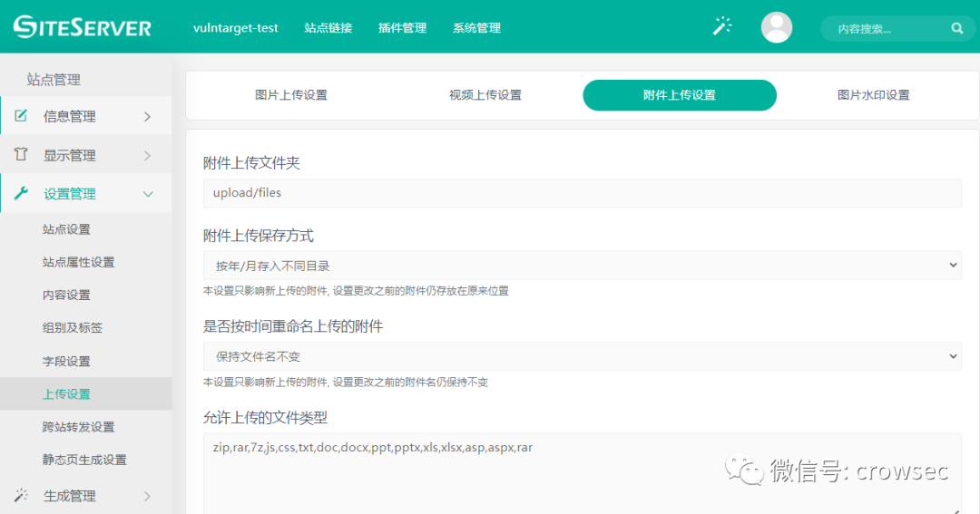Open the user avatar menu
The height and width of the screenshot is (514, 980).
pos(776,27)
